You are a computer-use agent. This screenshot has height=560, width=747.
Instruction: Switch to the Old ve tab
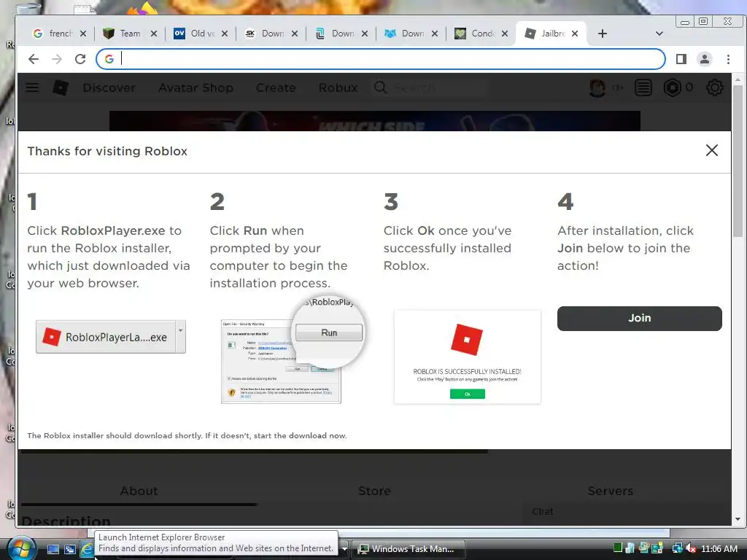click(x=201, y=34)
